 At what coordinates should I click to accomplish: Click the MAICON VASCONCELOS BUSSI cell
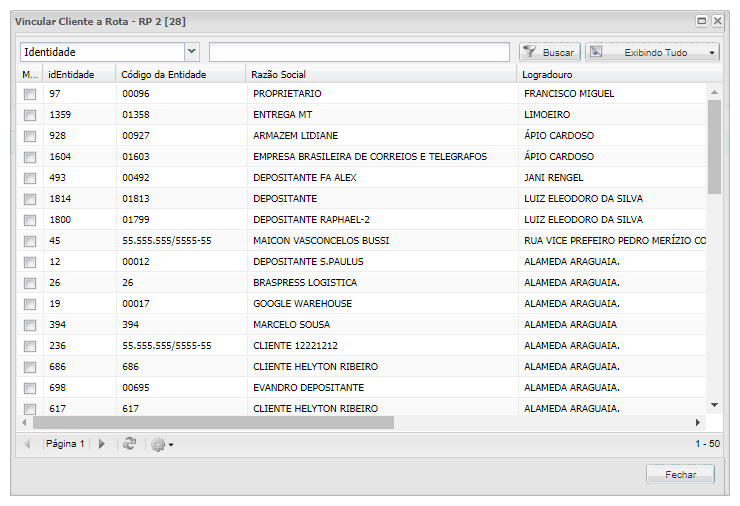(x=382, y=241)
